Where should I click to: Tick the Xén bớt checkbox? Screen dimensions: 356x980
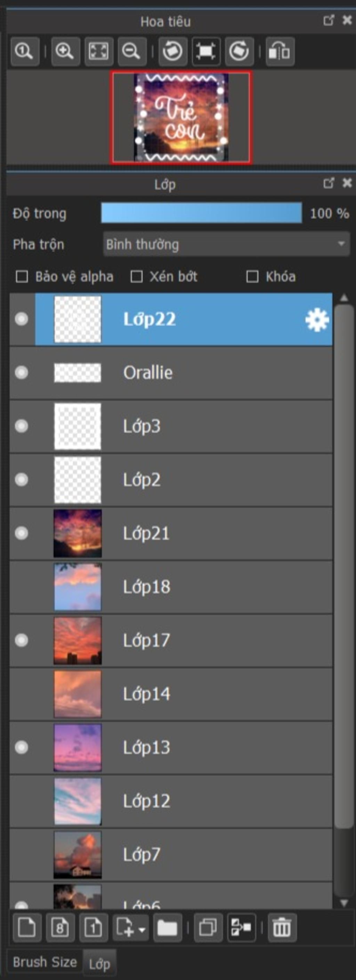pyautogui.click(x=137, y=276)
